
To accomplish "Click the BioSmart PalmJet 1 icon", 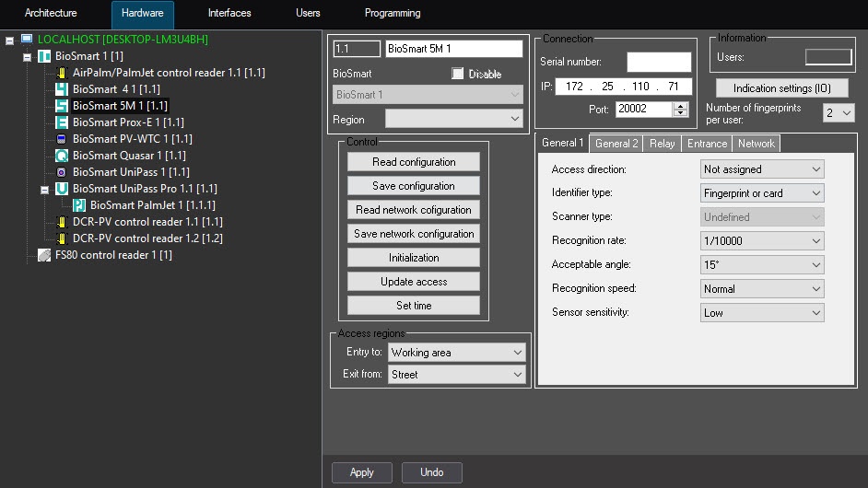I will [x=79, y=205].
